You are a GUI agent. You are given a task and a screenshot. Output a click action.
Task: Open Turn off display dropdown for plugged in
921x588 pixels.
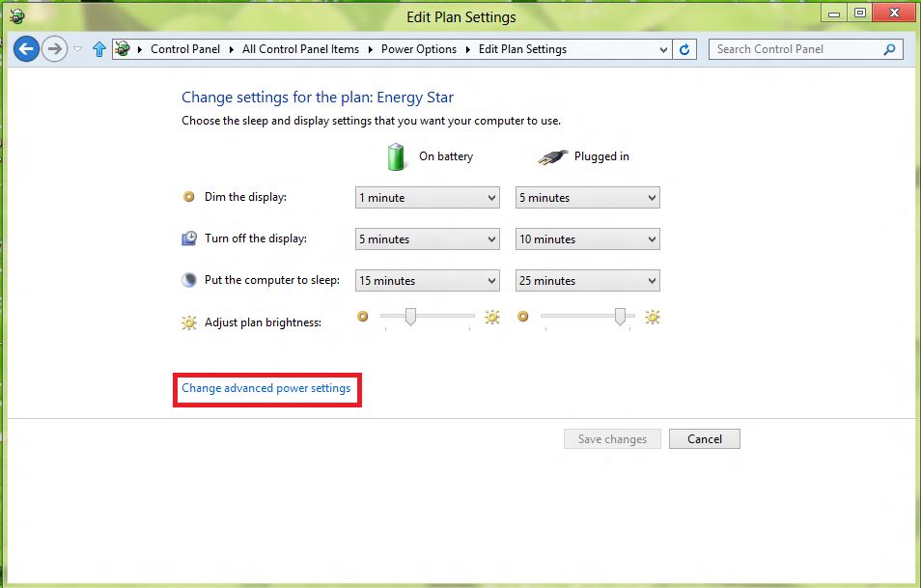coord(587,239)
